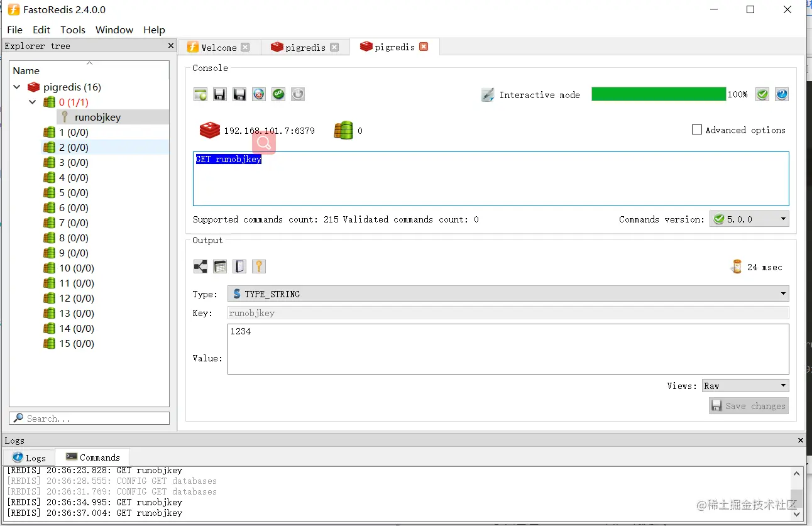Screen dimensions: 812x526
Task: Collapse the pigredis (16) server node
Action: tap(17, 87)
